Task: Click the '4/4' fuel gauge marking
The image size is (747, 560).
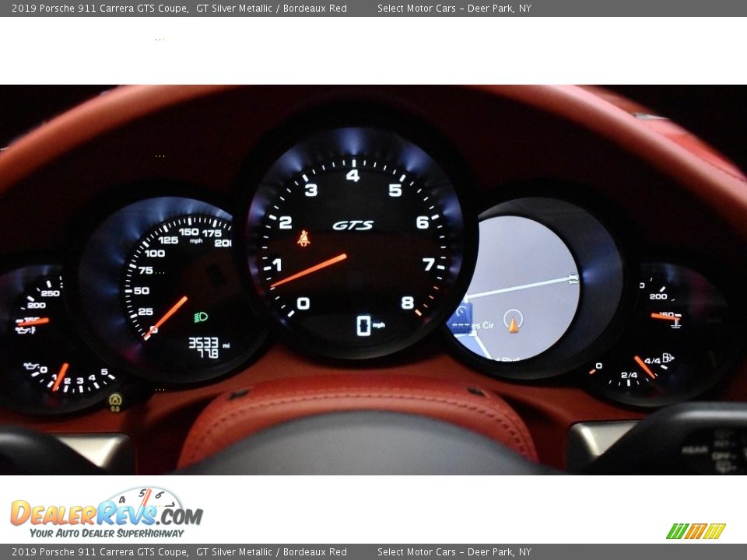Action: coord(652,360)
